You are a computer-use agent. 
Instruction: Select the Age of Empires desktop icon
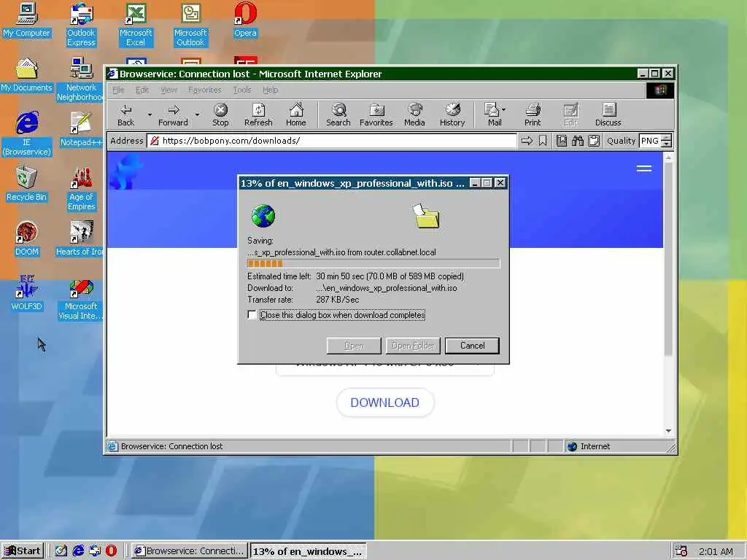pyautogui.click(x=81, y=189)
